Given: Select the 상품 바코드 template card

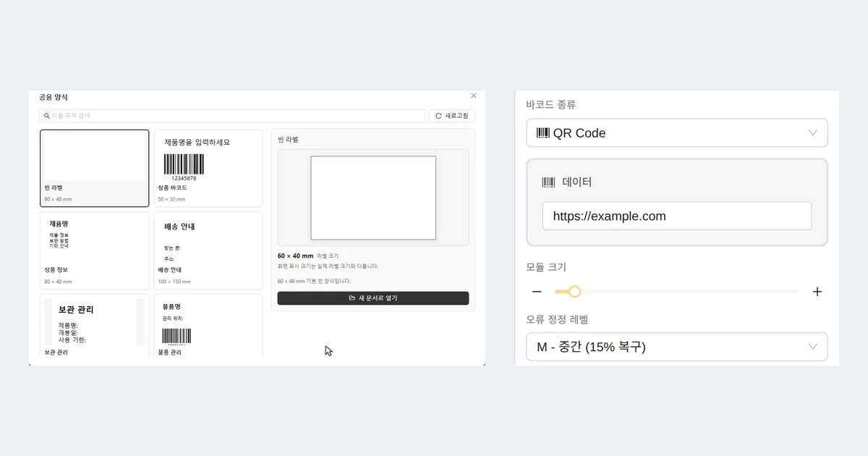Looking at the screenshot, I should point(208,168).
